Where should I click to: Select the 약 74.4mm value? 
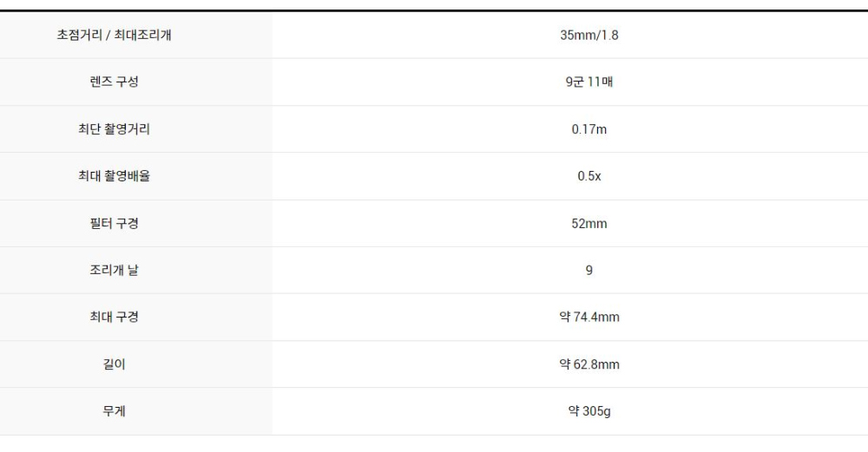[589, 318]
